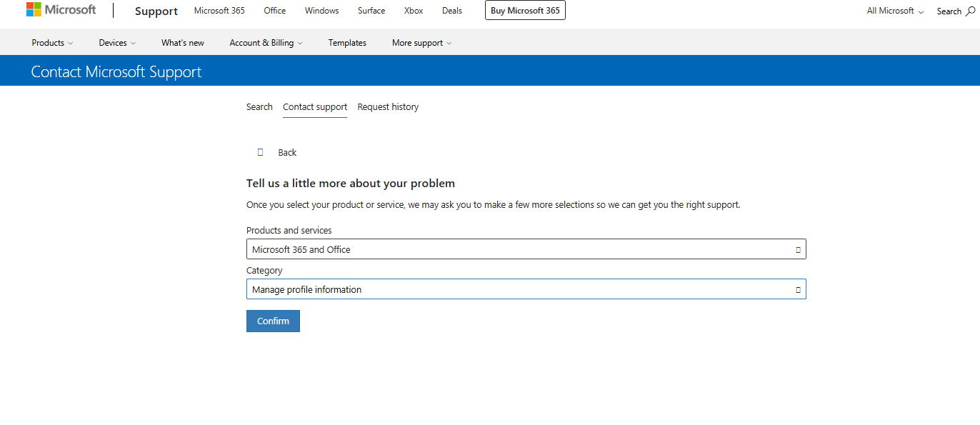Open the Category dropdown

pyautogui.click(x=526, y=289)
